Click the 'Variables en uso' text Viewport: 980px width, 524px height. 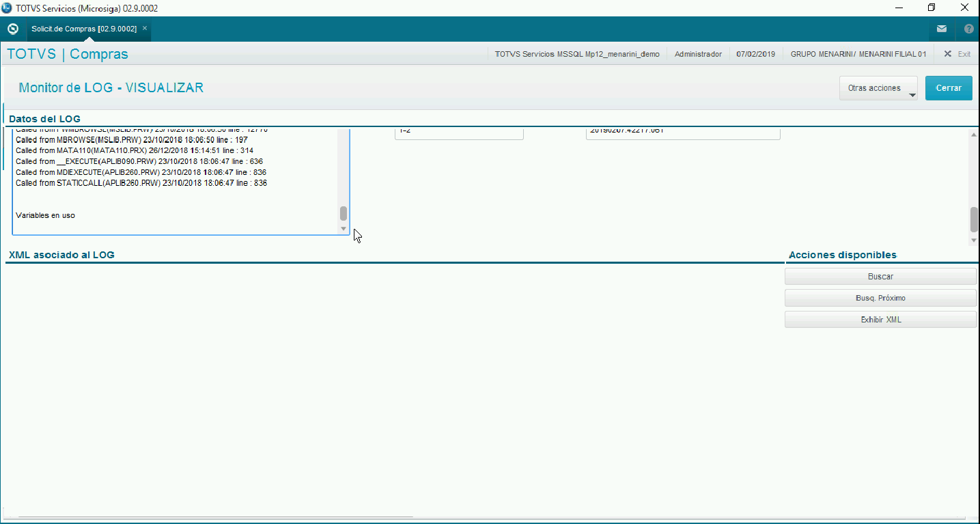click(45, 215)
